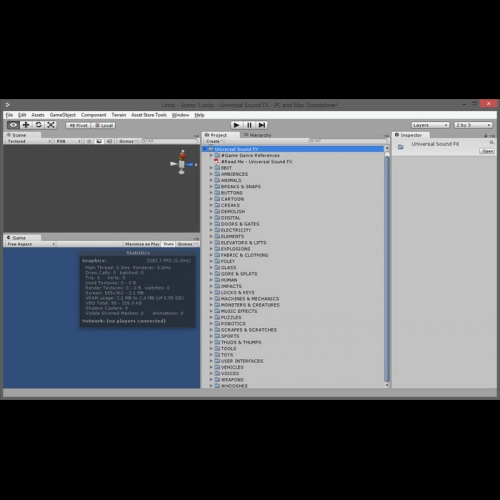Select the Project tab
500x500 pixels.
pos(221,135)
